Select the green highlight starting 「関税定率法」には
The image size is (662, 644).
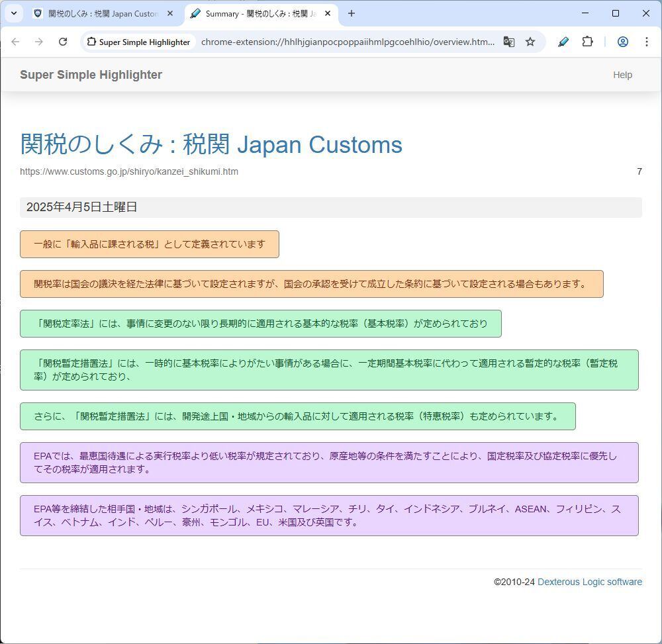(261, 324)
